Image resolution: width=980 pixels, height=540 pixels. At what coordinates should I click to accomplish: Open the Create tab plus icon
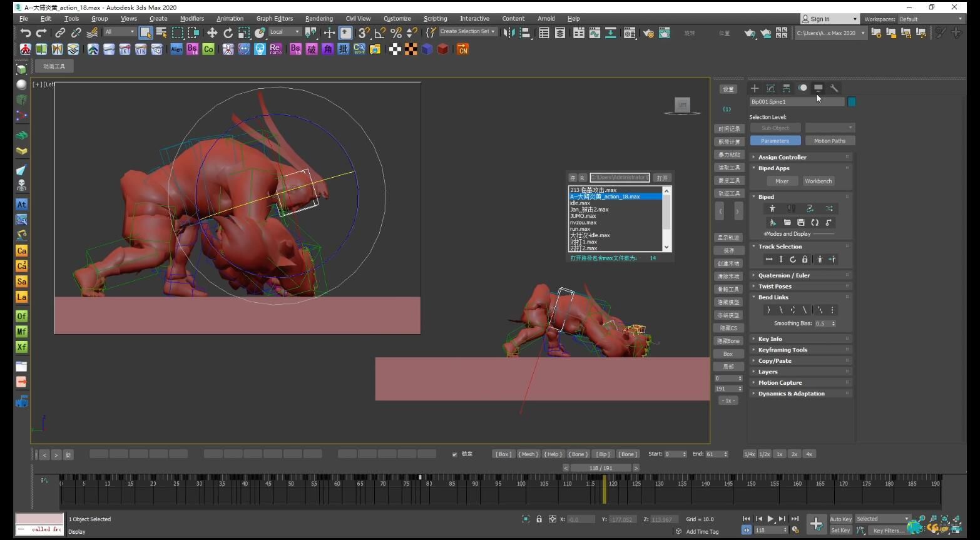(x=755, y=88)
